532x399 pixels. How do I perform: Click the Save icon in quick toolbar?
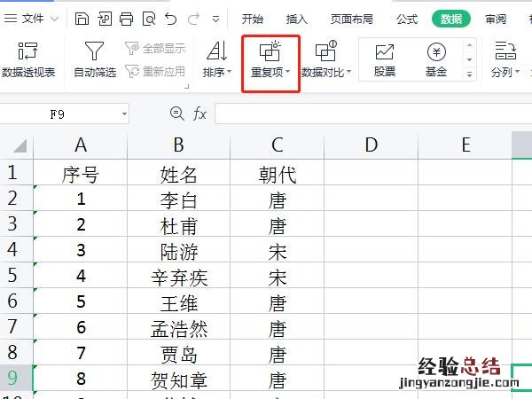coord(82,19)
